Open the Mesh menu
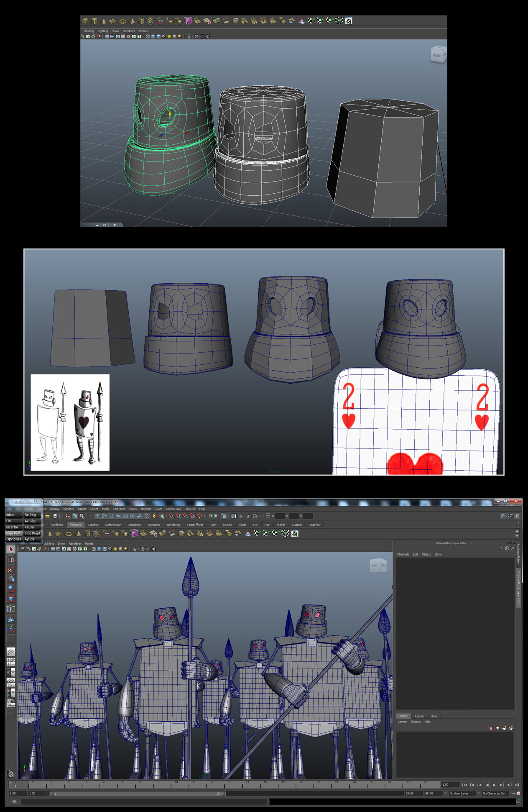Viewport: 528px width, 812px height. tap(105, 509)
